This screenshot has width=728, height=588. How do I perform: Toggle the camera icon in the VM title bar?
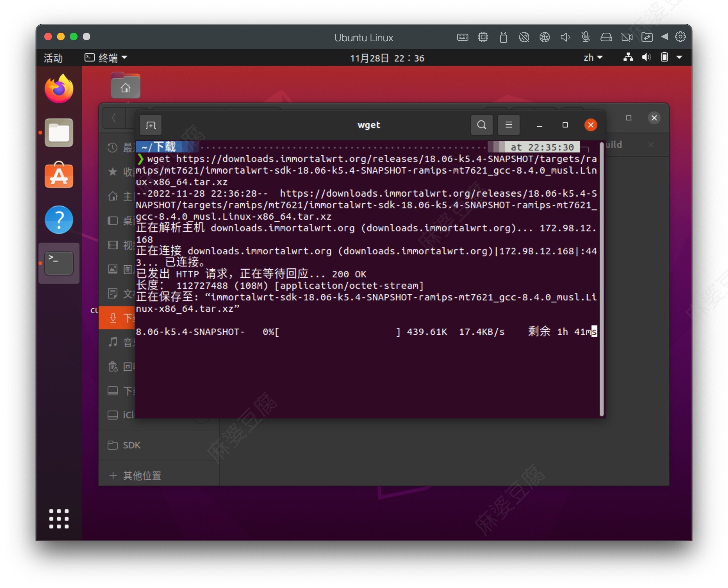(627, 37)
